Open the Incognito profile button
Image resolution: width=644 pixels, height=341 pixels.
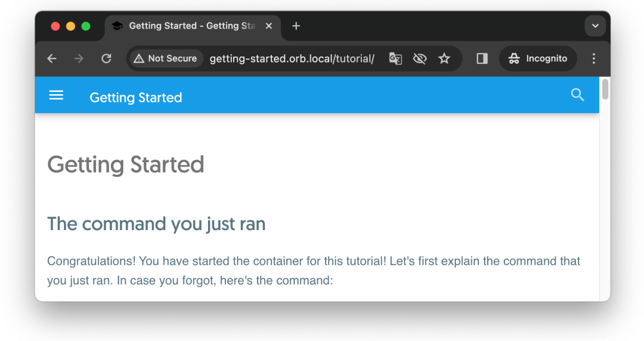(538, 58)
